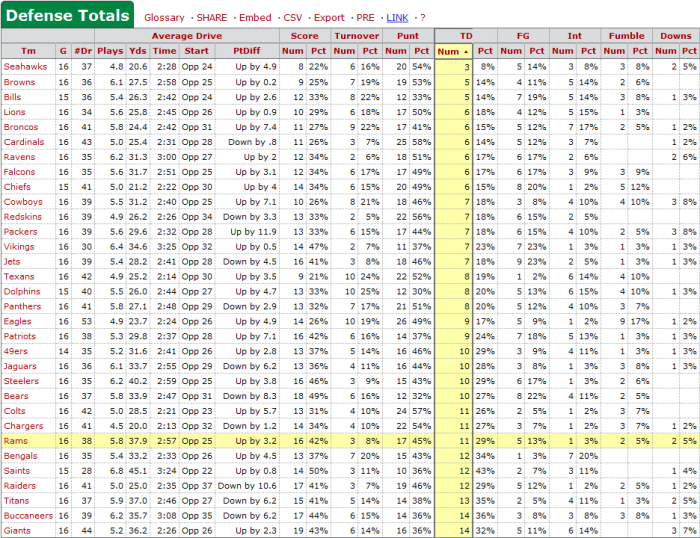Select the PRE format link
The image size is (700, 538).
click(365, 18)
